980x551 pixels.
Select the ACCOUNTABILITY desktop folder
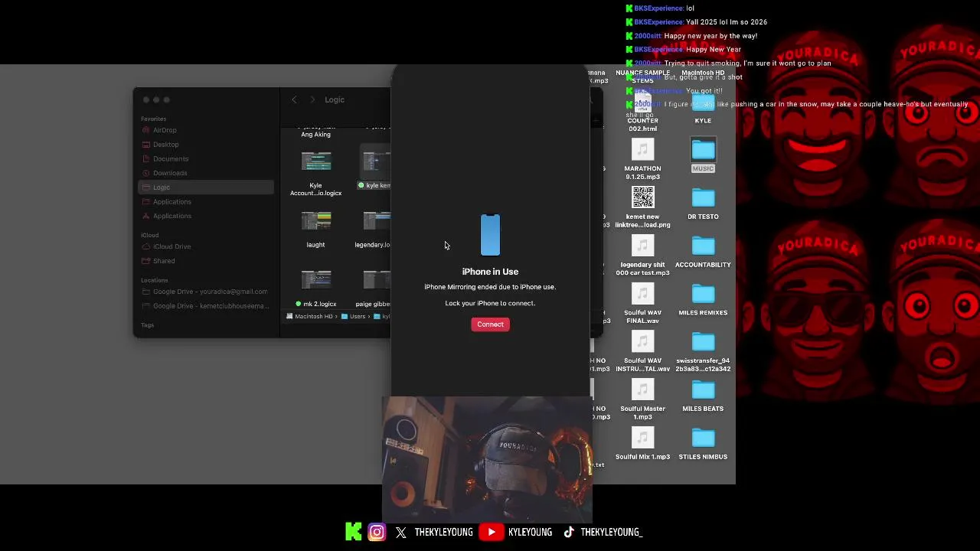pos(703,251)
